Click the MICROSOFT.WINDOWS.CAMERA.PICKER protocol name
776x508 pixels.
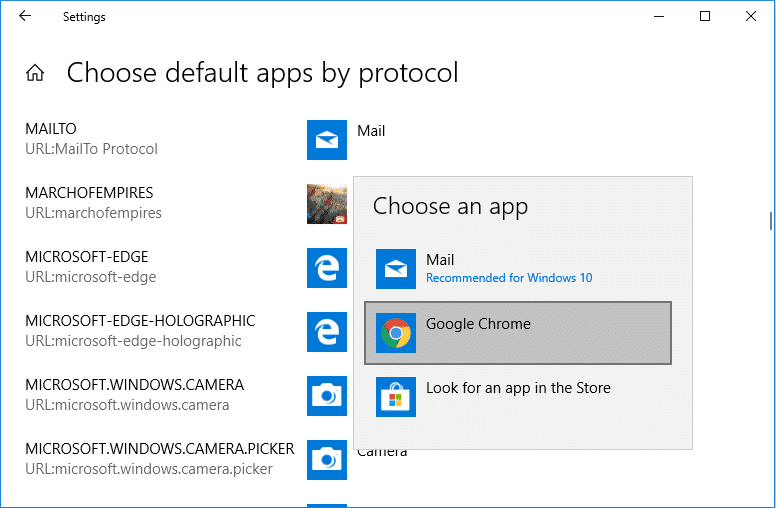point(160,449)
